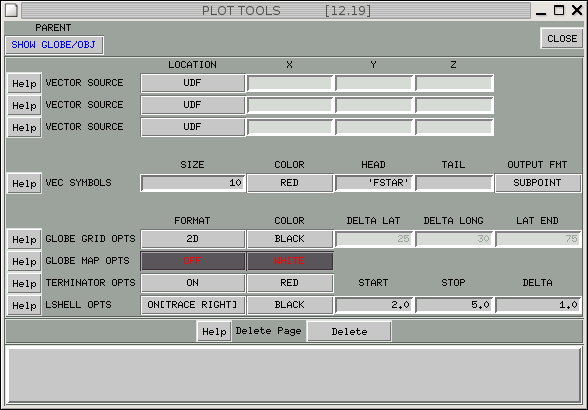Select X field of second vector source
Screen dimensions: 588x410
coord(290,105)
